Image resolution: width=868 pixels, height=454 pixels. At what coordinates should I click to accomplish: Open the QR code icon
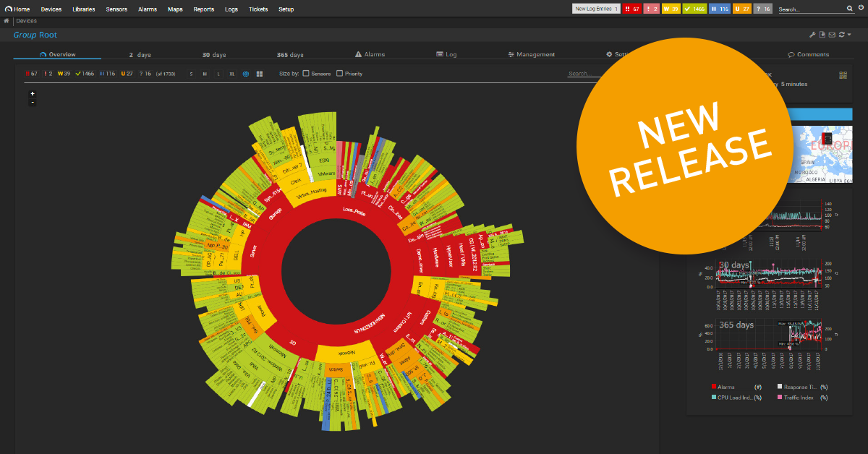[843, 75]
